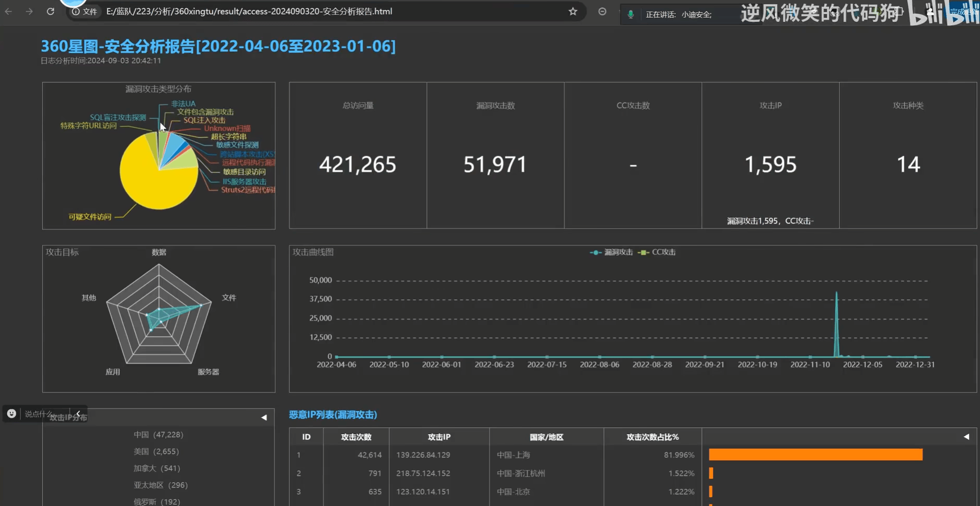Sort by the 攻击次数占比% column header
Screen dimensions: 980x506
pos(652,437)
